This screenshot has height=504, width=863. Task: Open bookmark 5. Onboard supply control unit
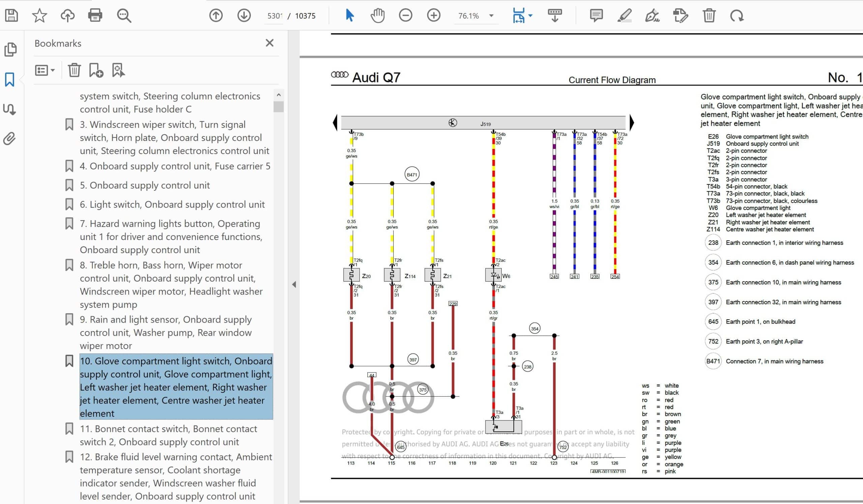[x=145, y=185]
